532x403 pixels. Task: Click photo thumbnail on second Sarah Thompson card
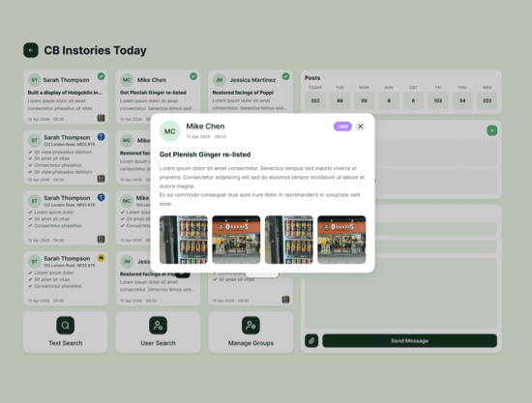pos(101,179)
